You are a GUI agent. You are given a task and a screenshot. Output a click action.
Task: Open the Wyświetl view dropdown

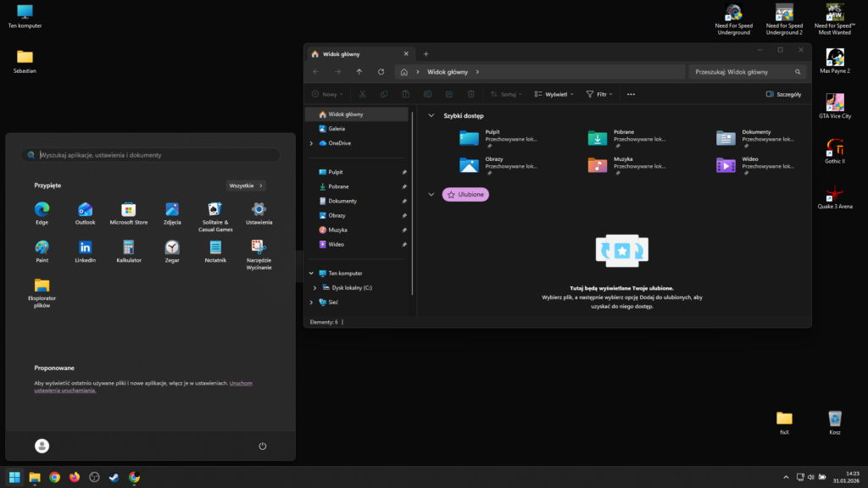(x=554, y=94)
